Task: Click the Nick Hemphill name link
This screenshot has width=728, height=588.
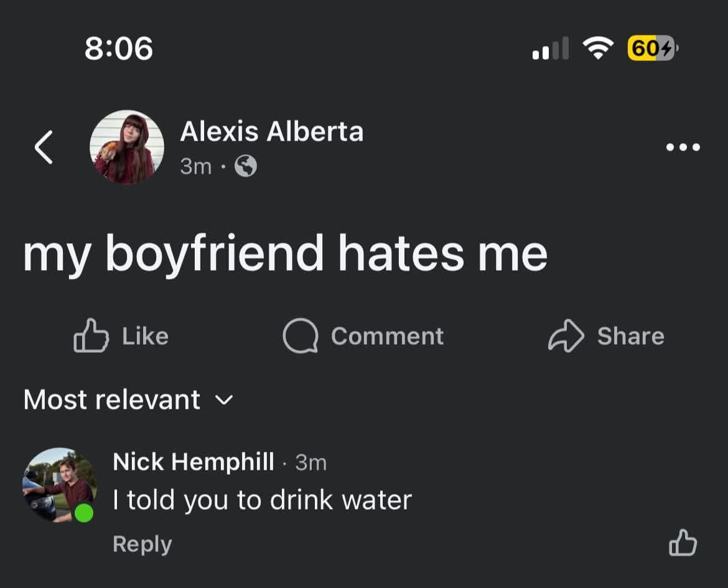Action: [194, 462]
